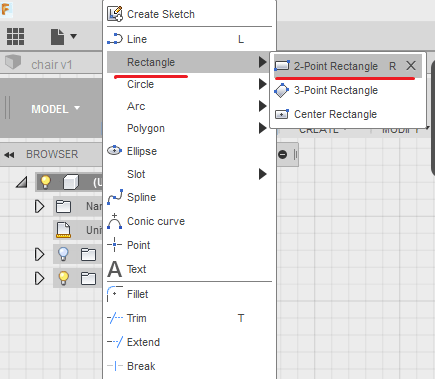Expand the Circle submenu arrow
The height and width of the screenshot is (379, 435).
(262, 84)
